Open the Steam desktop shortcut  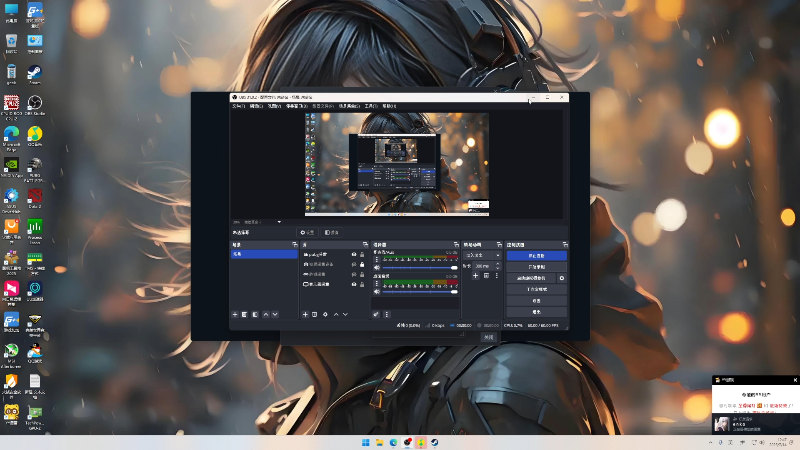(35, 74)
